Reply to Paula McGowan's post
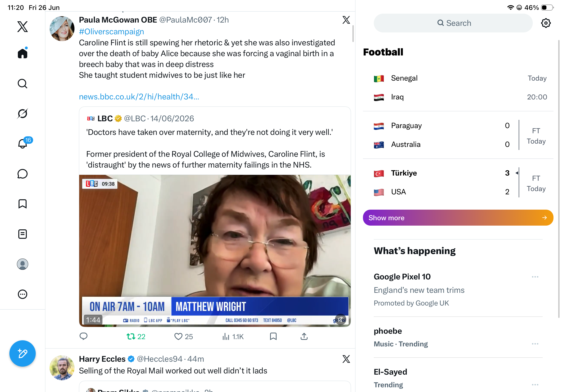Viewport: 561px width, 392px height. (84, 337)
